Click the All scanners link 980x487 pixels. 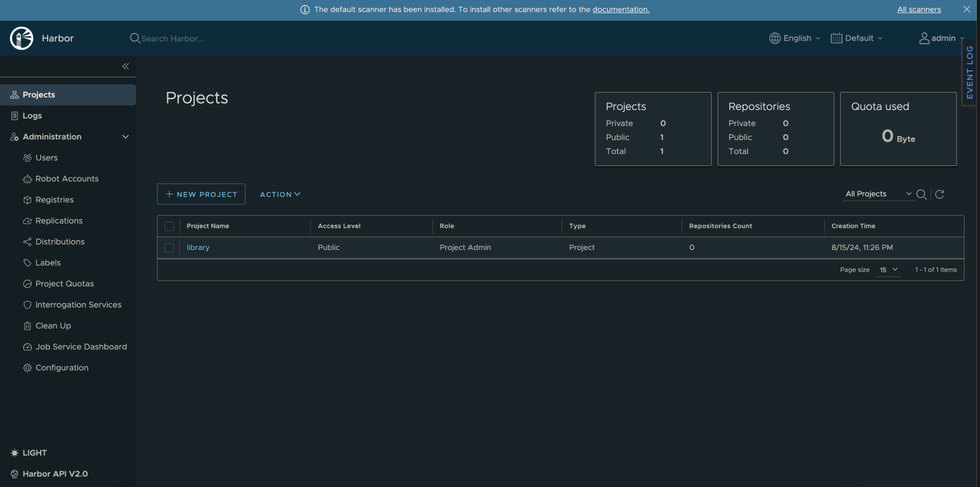919,9
